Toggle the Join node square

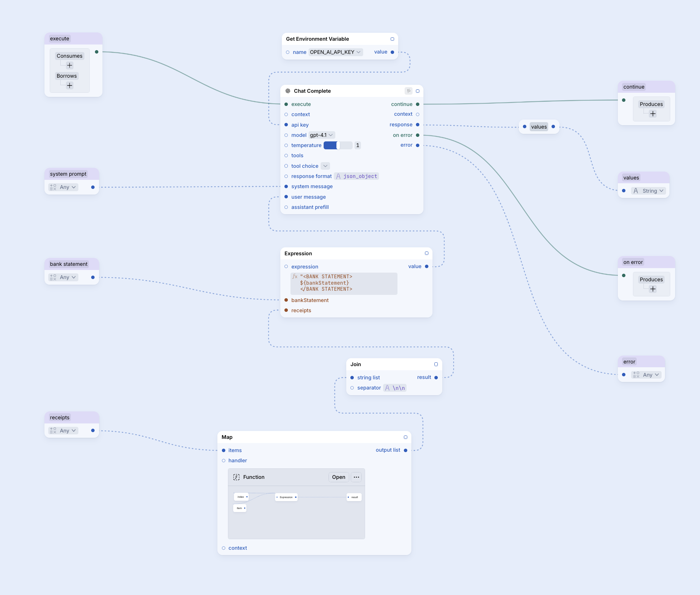click(x=436, y=364)
